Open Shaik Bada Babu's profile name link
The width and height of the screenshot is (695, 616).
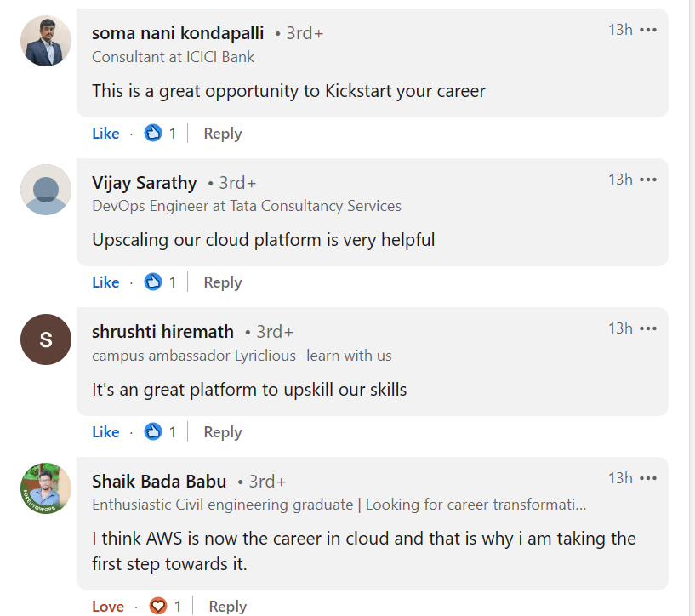159,482
